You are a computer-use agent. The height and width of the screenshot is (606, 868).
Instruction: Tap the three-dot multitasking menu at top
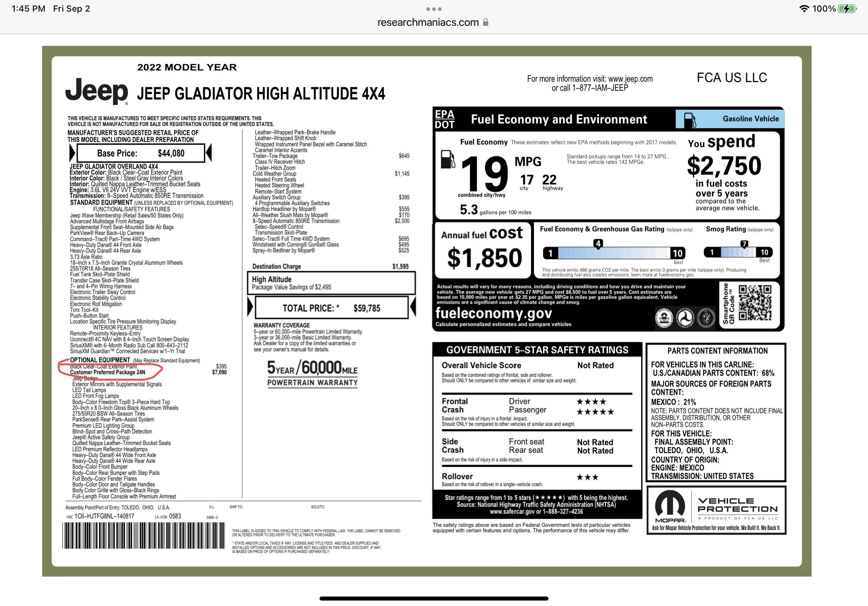(434, 9)
